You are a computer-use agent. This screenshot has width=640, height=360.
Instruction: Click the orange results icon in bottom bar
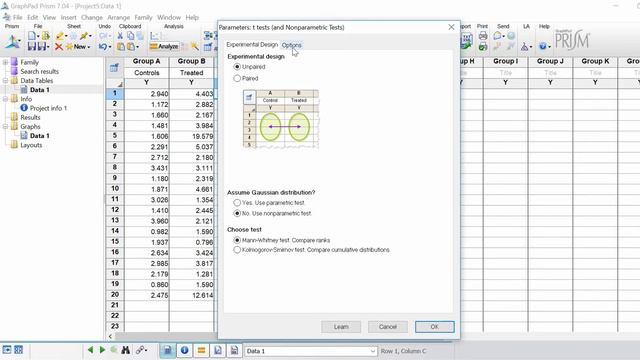coord(201,350)
